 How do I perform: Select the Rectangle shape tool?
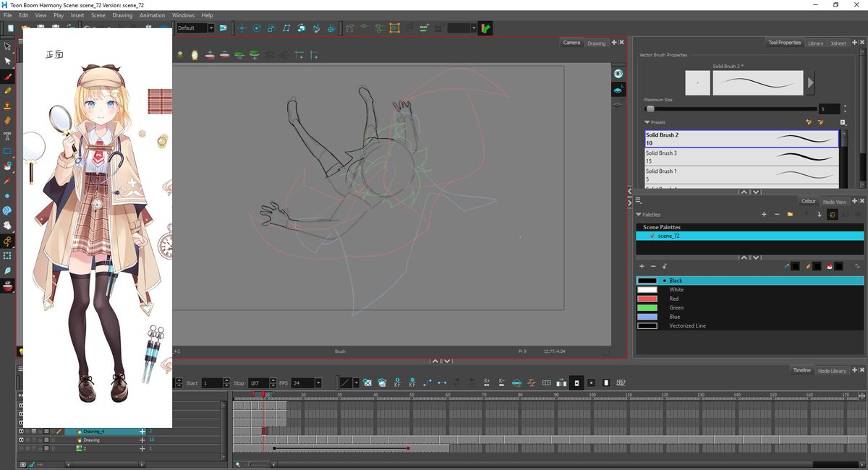pos(7,151)
